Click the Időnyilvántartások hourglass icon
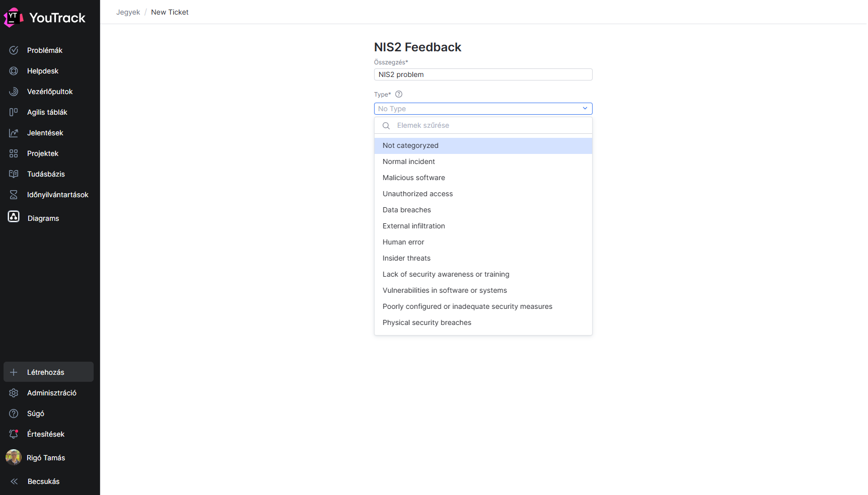The height and width of the screenshot is (495, 868). coord(14,195)
